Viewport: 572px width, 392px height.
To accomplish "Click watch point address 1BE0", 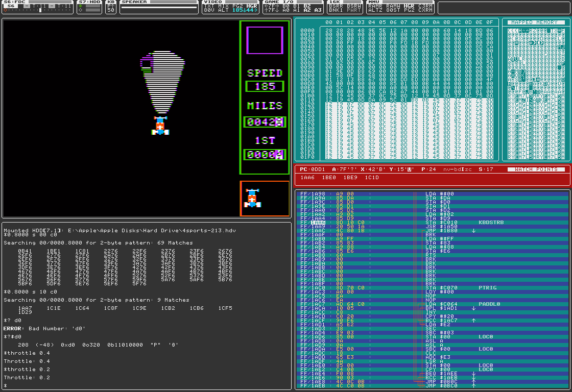I will coord(329,177).
